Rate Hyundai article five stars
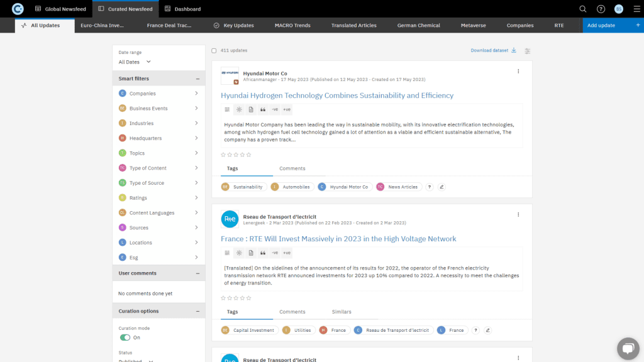The width and height of the screenshot is (644, 362). click(x=248, y=155)
